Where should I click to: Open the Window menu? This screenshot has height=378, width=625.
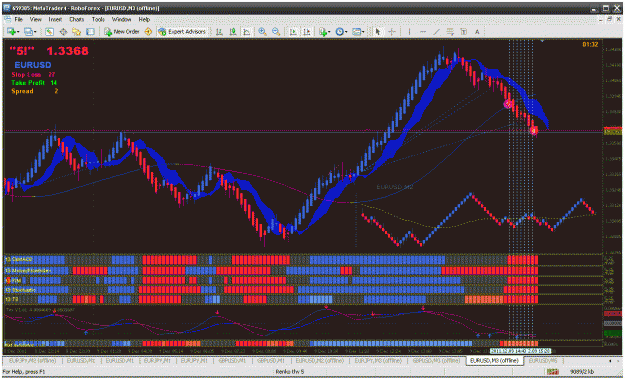click(x=121, y=19)
